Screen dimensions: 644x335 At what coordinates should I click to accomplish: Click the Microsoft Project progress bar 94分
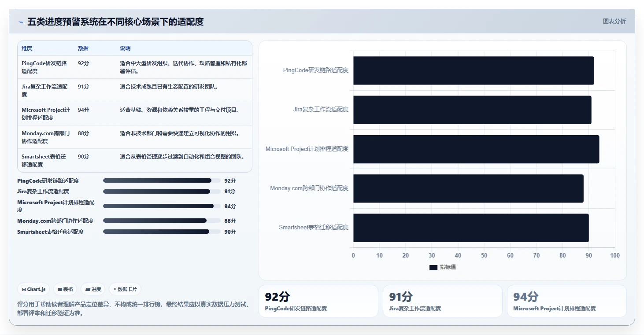coord(162,206)
